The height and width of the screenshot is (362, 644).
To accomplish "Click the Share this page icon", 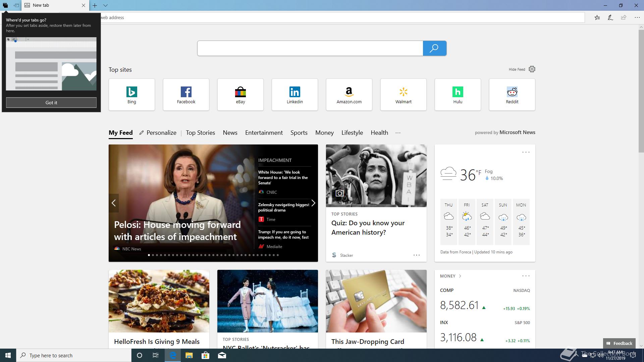I will pyautogui.click(x=624, y=17).
